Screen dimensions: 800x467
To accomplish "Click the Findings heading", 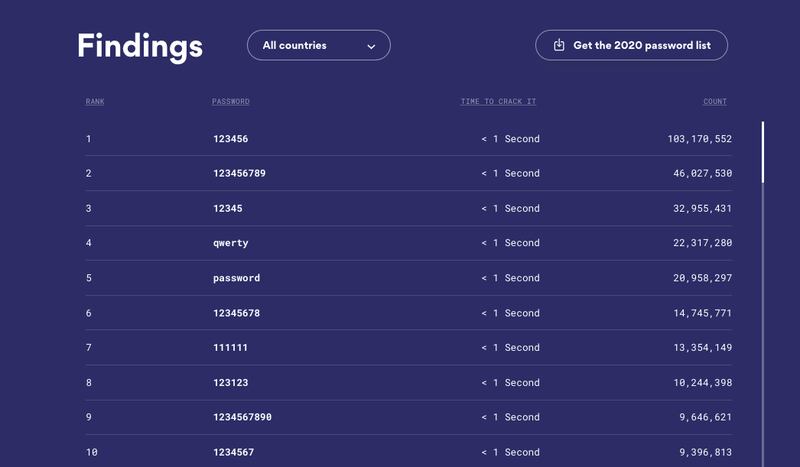I will click(x=140, y=46).
